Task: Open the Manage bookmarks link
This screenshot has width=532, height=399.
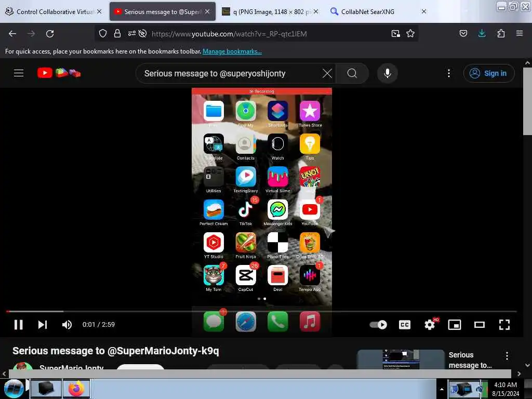Action: click(x=232, y=51)
